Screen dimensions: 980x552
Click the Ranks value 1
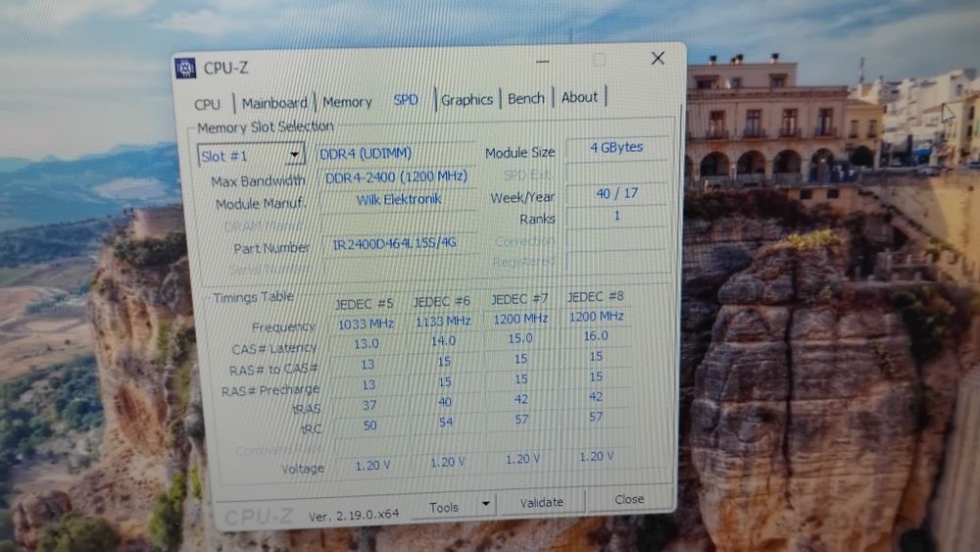pyautogui.click(x=616, y=216)
